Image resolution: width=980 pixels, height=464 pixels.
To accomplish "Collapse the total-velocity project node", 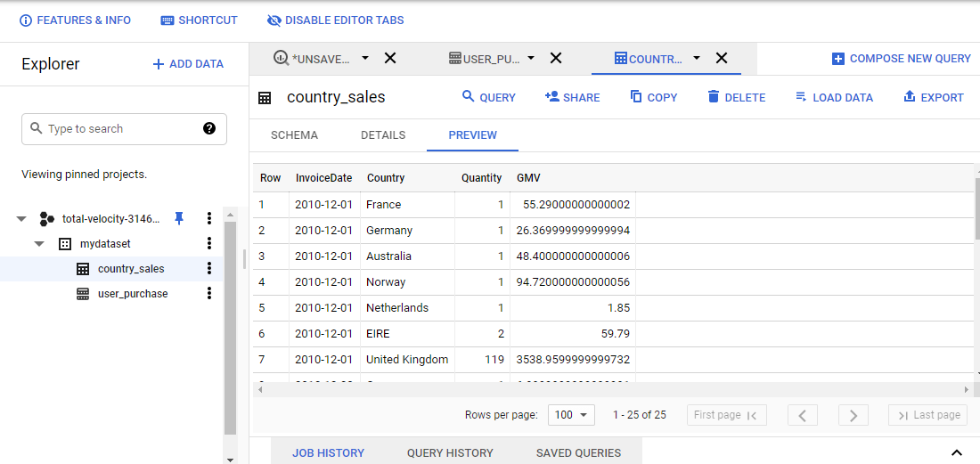I will 22,218.
